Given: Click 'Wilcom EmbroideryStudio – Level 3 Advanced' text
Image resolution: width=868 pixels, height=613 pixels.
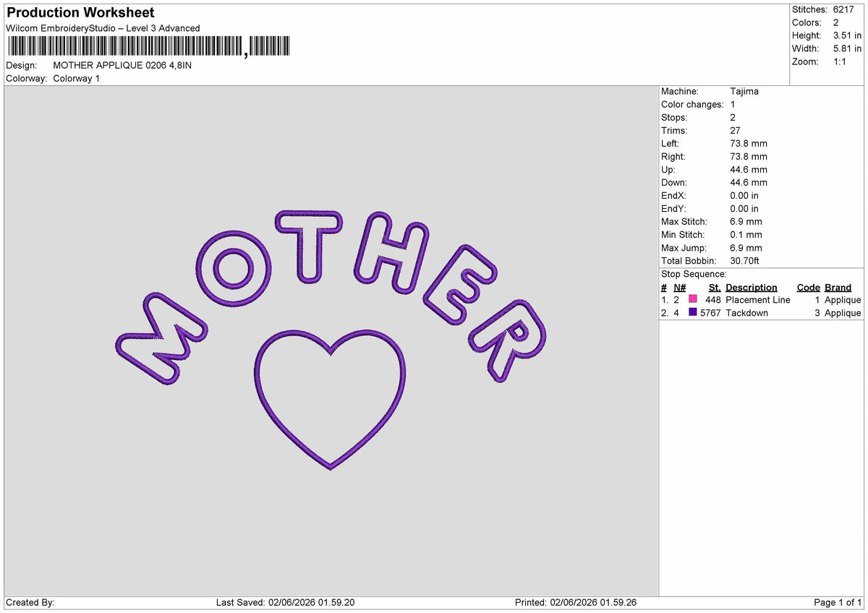Looking at the screenshot, I should click(x=103, y=28).
